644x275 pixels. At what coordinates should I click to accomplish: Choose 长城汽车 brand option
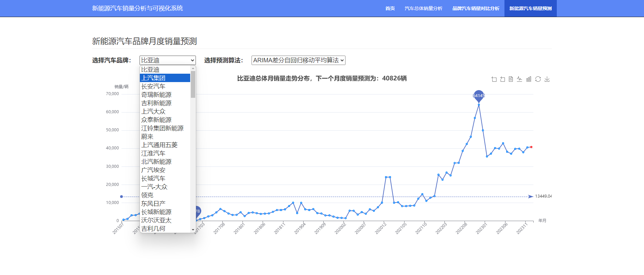coord(165,179)
